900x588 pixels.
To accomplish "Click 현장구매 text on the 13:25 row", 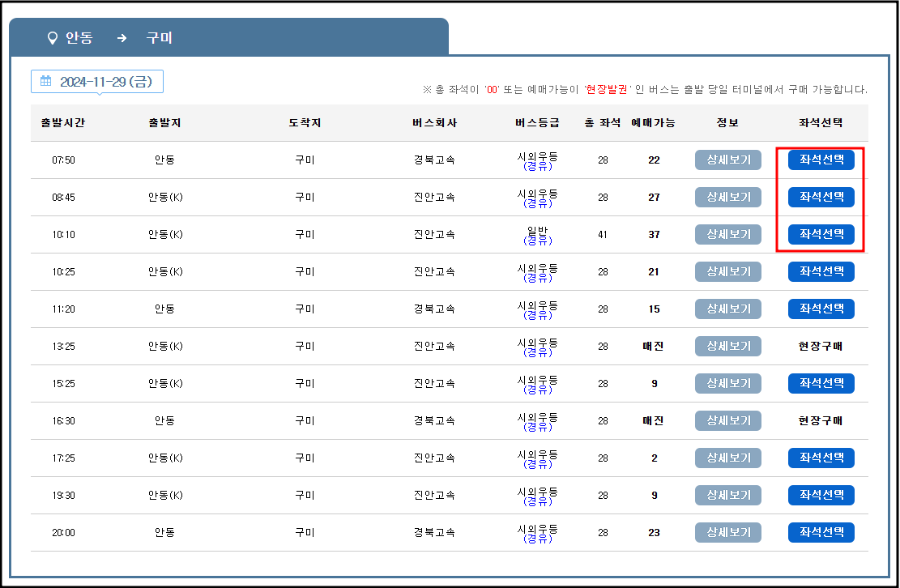I will 821,346.
